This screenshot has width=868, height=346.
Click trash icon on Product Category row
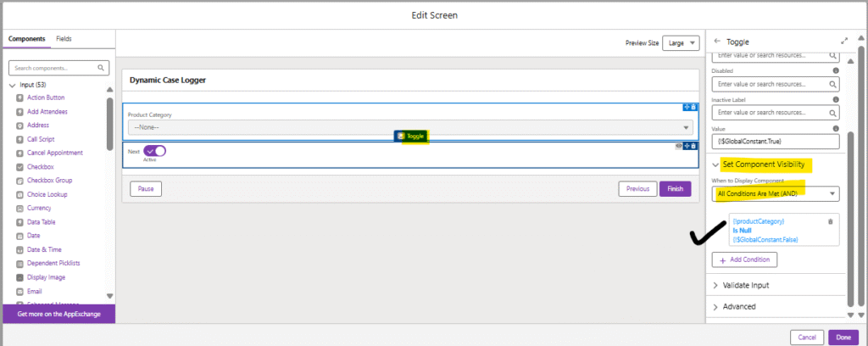(694, 107)
